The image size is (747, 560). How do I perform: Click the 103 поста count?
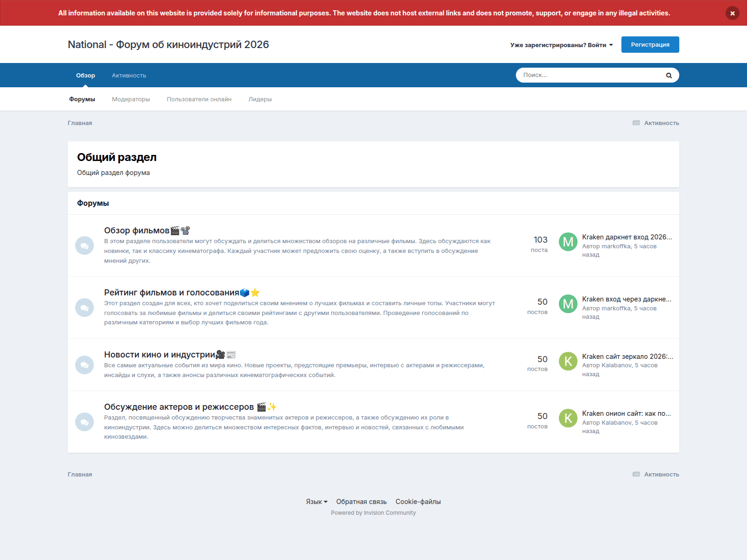click(540, 244)
